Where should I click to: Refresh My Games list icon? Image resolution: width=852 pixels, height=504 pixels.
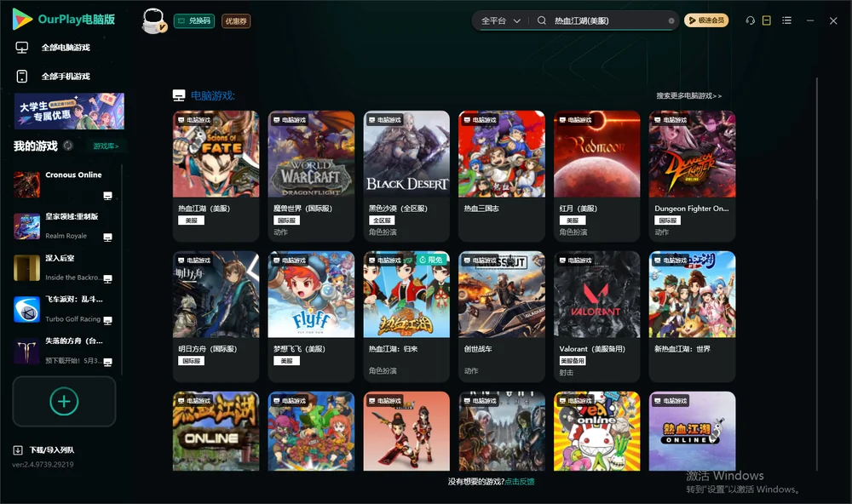68,146
